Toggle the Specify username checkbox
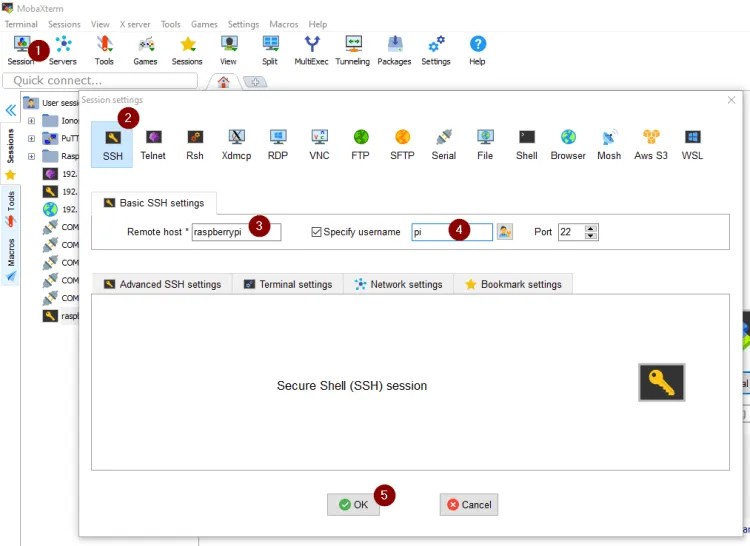750x546 pixels. pyautogui.click(x=317, y=232)
